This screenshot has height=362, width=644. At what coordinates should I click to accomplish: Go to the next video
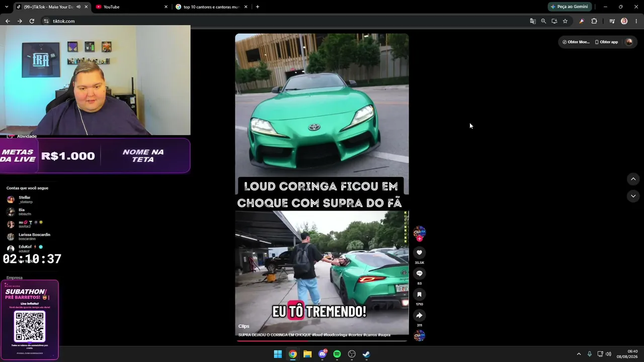pos(633,196)
